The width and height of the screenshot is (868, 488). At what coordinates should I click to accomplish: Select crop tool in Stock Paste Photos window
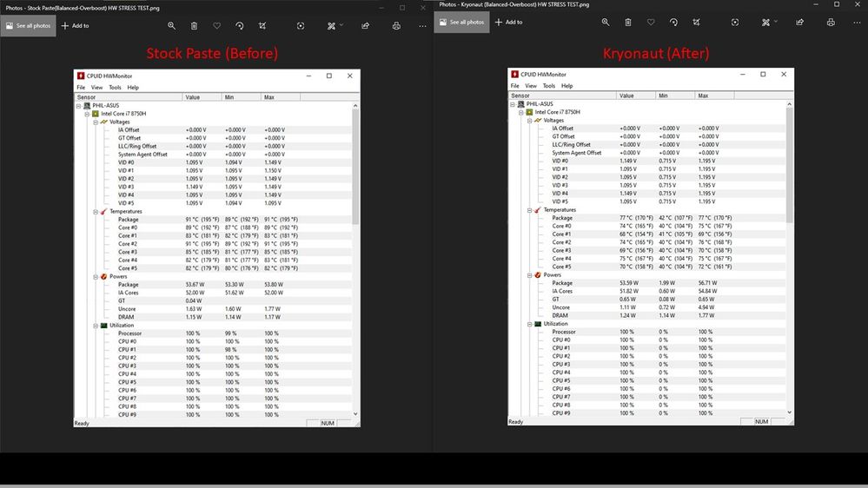[x=262, y=25]
